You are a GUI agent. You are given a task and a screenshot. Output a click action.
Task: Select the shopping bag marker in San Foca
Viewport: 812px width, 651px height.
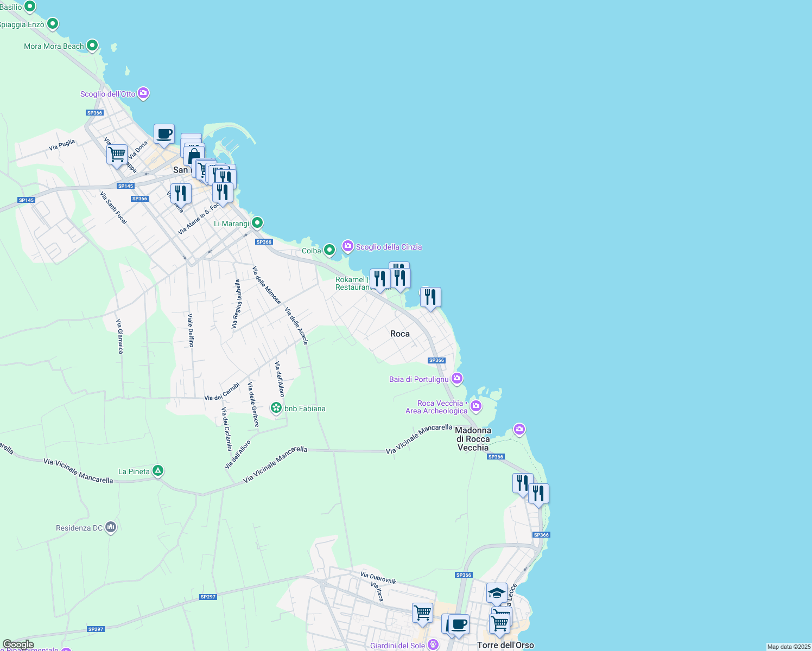[194, 156]
